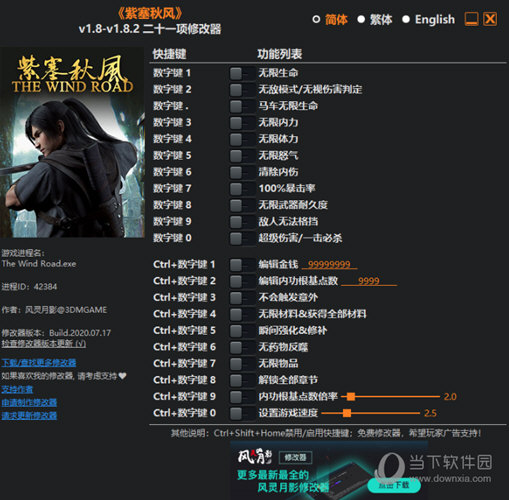Toggle 无限物品 switch

click(242, 363)
